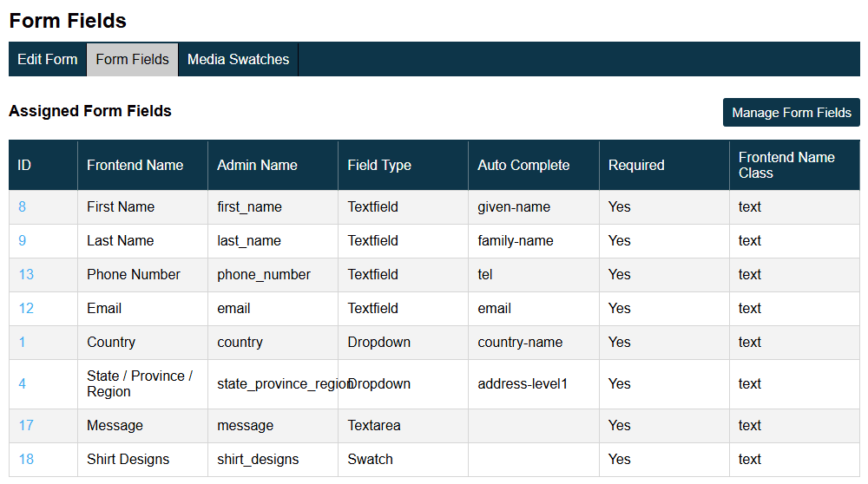Click the country-name auto complete value

coord(520,342)
